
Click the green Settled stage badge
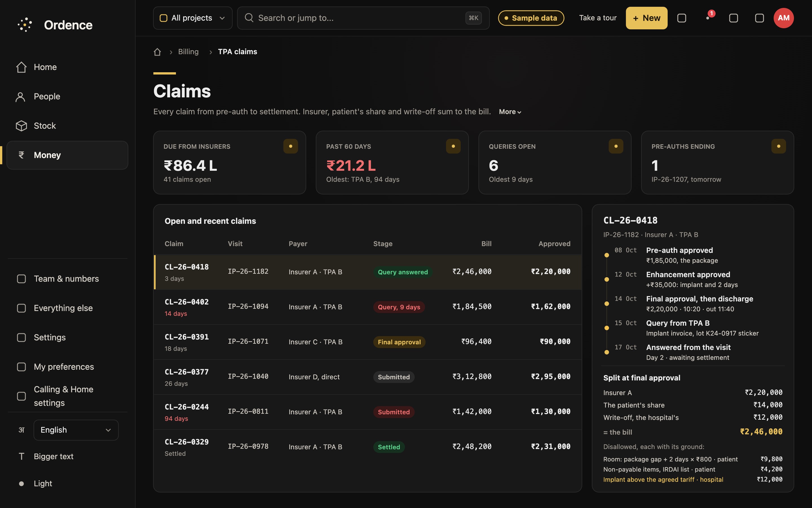tap(389, 447)
